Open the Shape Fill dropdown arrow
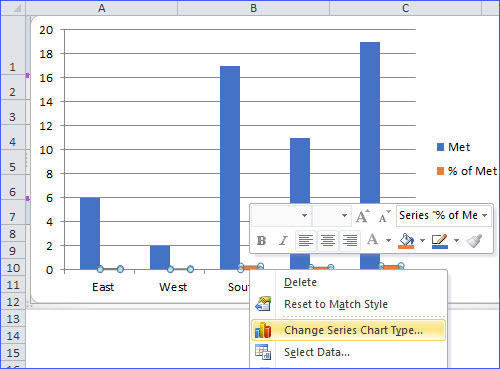 (x=422, y=240)
